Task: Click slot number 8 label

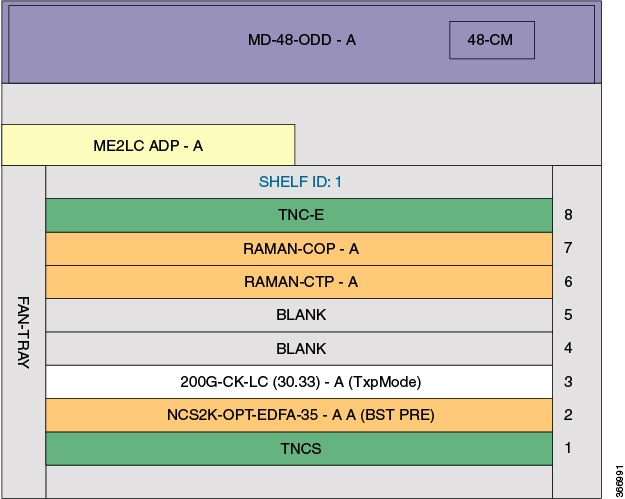Action: pos(568,215)
